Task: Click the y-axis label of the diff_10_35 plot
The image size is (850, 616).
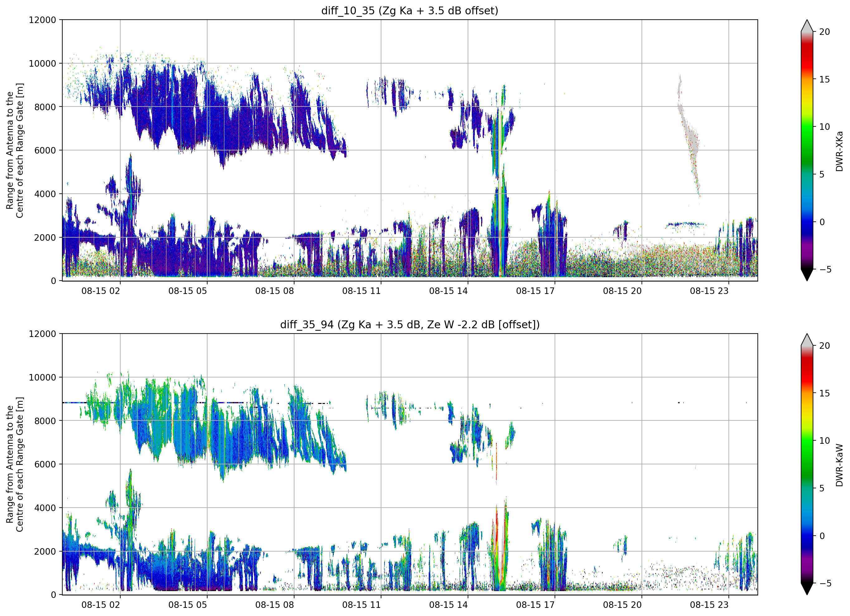Action: 15,150
